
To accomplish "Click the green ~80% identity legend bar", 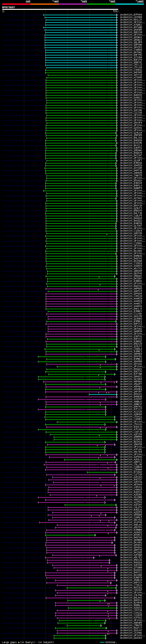I will click(x=101, y=4).
